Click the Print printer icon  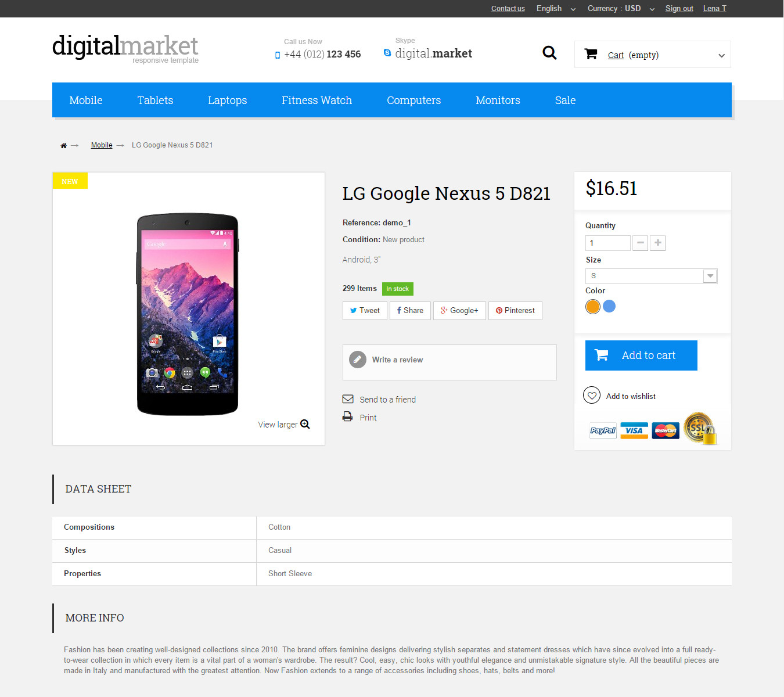pyautogui.click(x=347, y=416)
